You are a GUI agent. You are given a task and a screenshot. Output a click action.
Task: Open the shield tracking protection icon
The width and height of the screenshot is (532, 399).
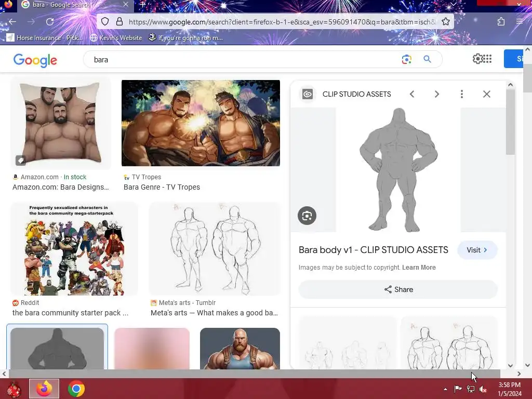click(105, 22)
